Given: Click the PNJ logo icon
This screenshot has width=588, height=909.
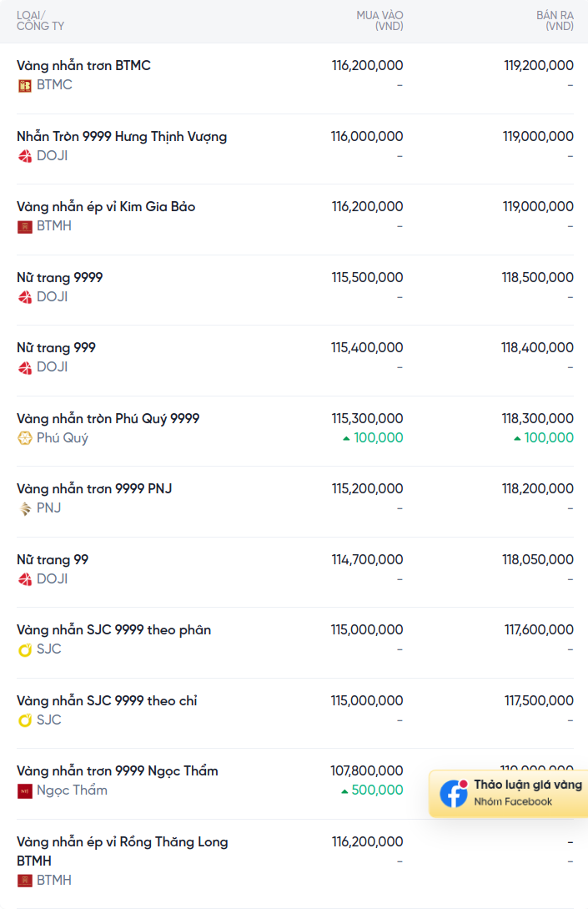Looking at the screenshot, I should click(x=24, y=508).
